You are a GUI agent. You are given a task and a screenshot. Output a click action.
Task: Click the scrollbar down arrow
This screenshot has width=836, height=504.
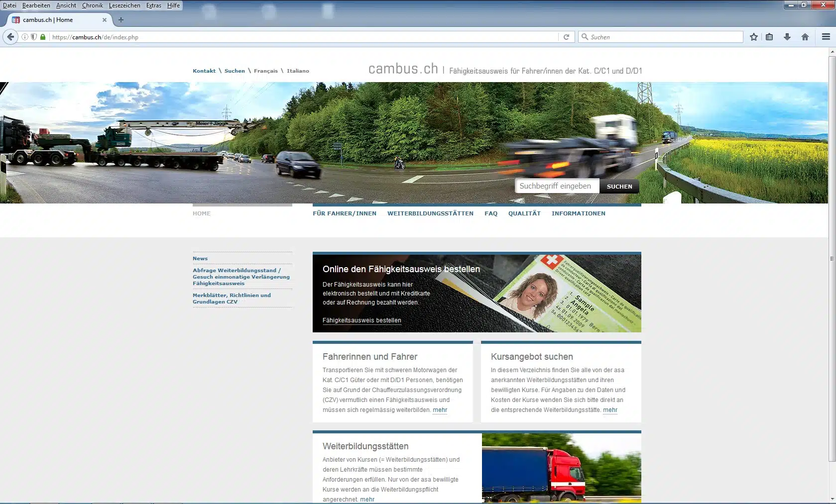click(x=832, y=499)
